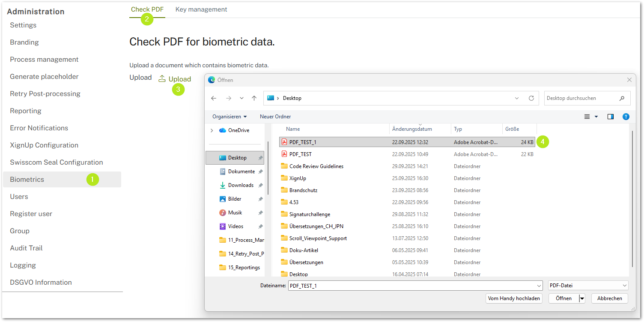Click the up-one-level arrow icon

click(254, 98)
